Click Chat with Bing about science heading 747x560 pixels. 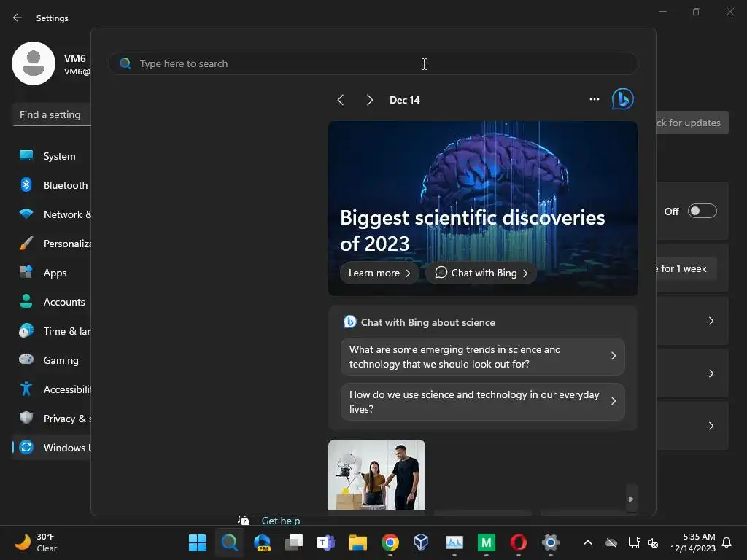[427, 322]
